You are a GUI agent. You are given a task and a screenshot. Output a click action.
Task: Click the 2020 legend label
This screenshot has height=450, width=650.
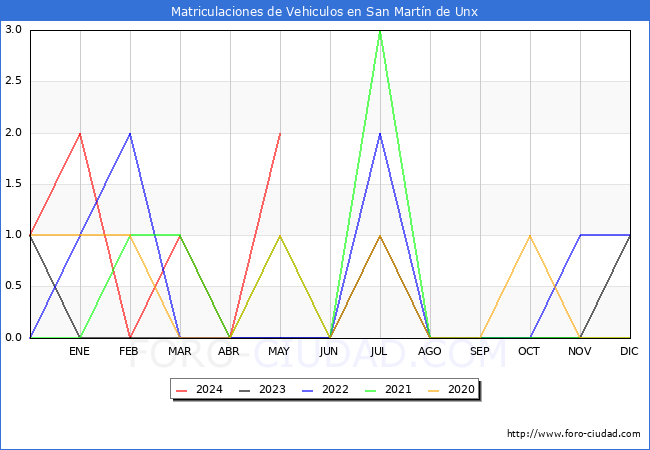[461, 390]
